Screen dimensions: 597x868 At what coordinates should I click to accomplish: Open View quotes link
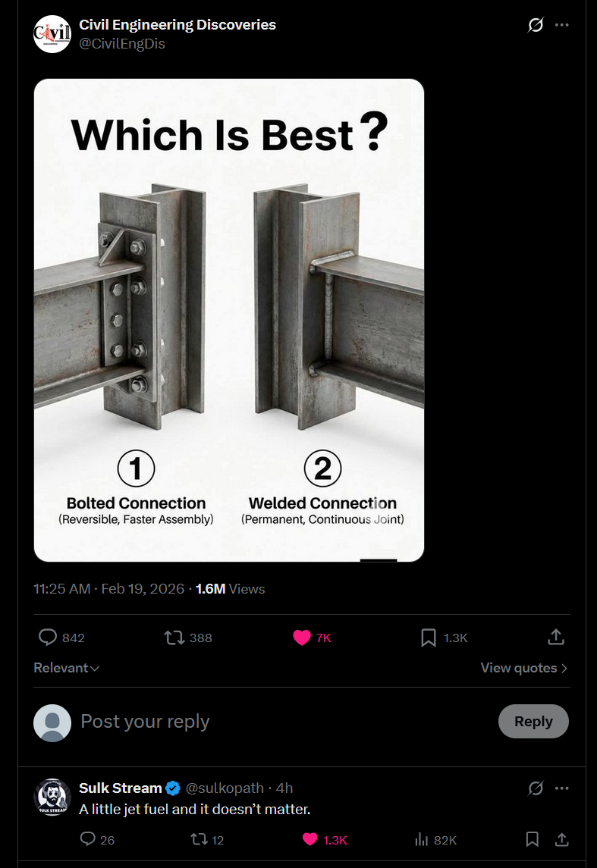point(523,668)
